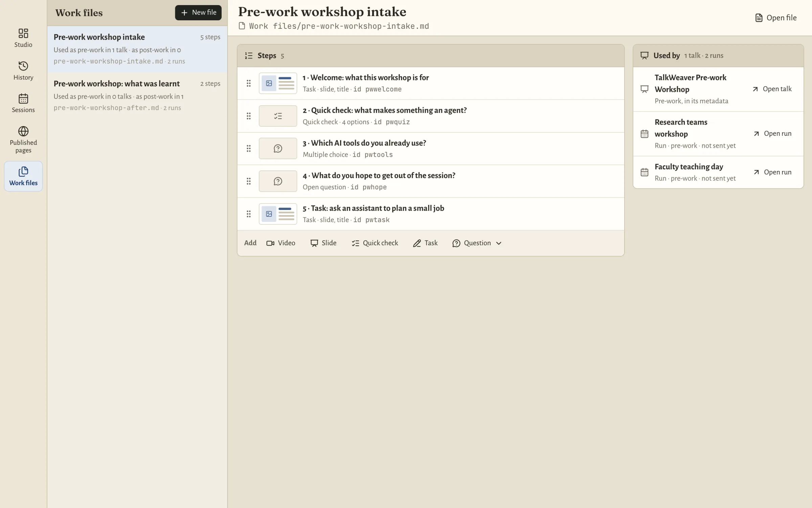The height and width of the screenshot is (508, 812).
Task: Click drag handle of step 5 Task
Action: [x=249, y=214]
